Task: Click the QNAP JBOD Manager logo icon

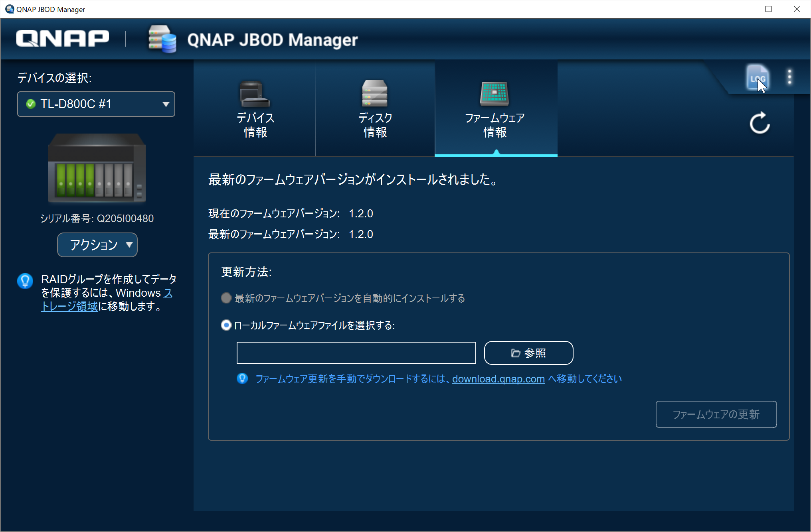Action: [162, 39]
